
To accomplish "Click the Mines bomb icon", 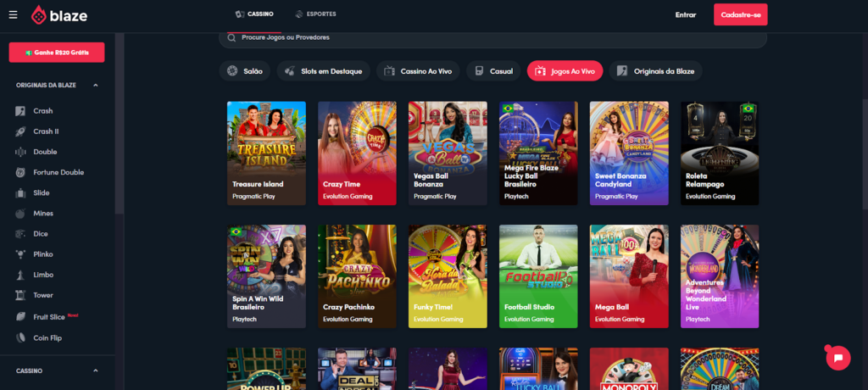I will click(20, 214).
